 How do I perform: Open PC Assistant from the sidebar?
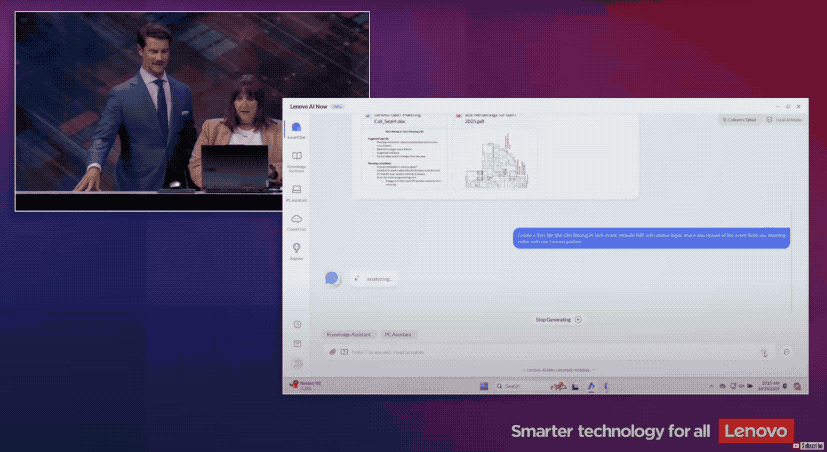point(296,194)
